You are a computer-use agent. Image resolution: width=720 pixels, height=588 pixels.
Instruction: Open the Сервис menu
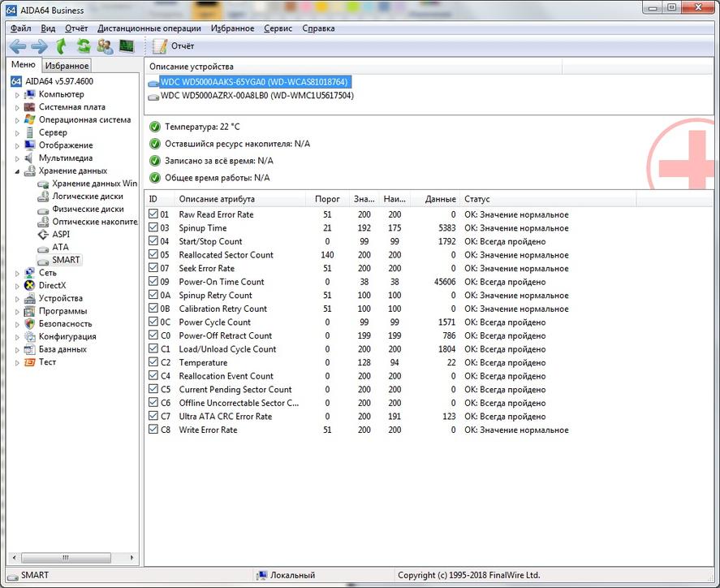pyautogui.click(x=278, y=28)
